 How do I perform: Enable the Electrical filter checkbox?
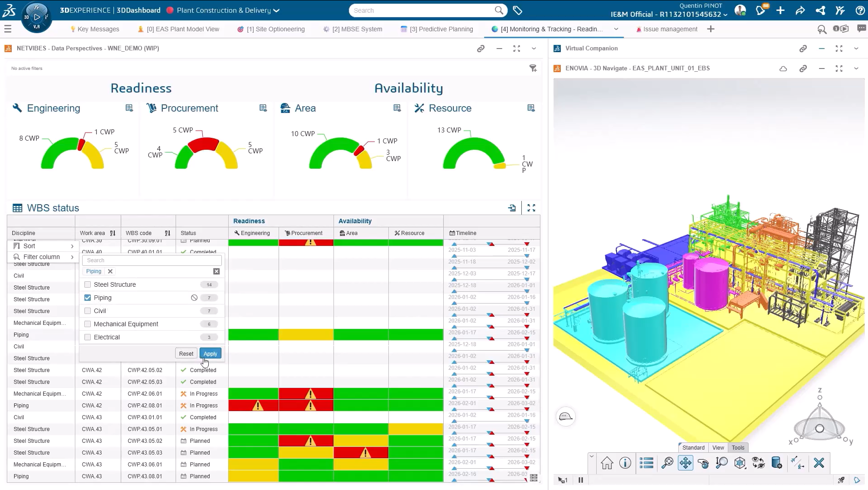pos(88,337)
